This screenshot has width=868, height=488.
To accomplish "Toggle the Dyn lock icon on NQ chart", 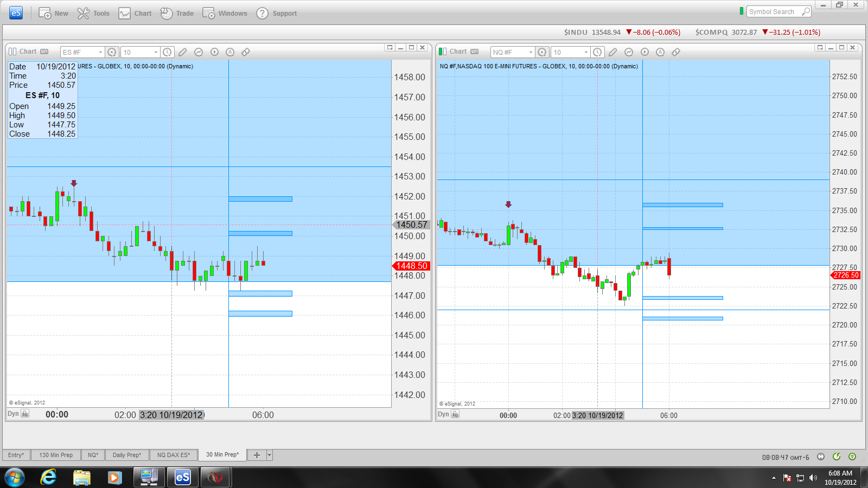I will [455, 414].
